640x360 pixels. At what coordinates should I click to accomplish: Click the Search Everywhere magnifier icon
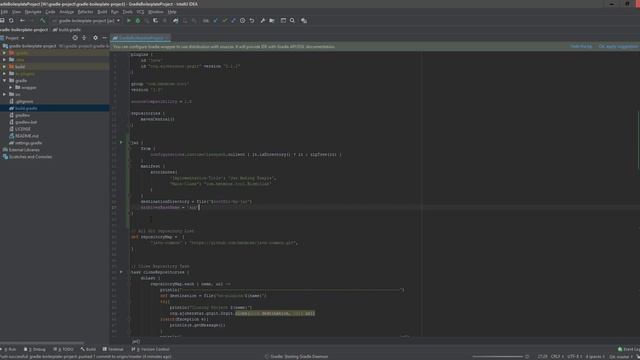coord(292,20)
